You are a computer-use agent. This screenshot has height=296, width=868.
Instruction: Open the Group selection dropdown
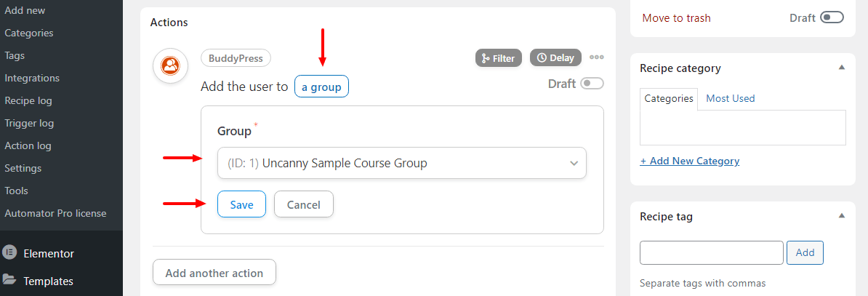coord(402,163)
